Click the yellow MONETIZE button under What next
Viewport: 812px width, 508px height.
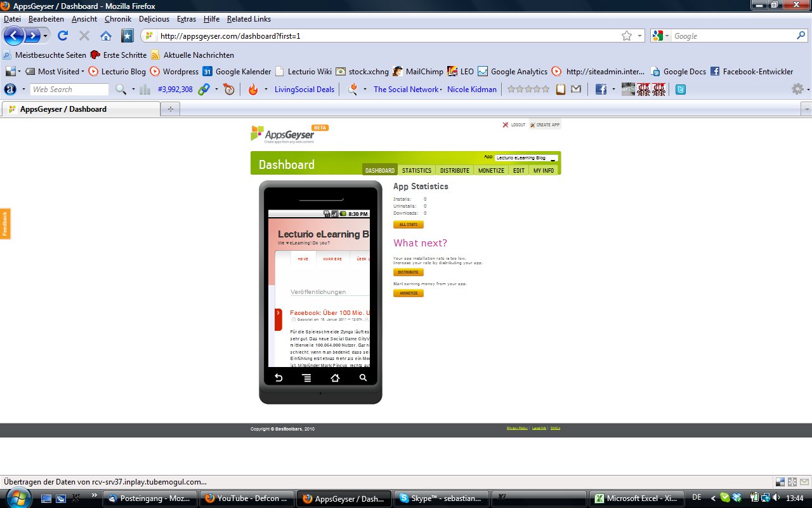pos(409,293)
